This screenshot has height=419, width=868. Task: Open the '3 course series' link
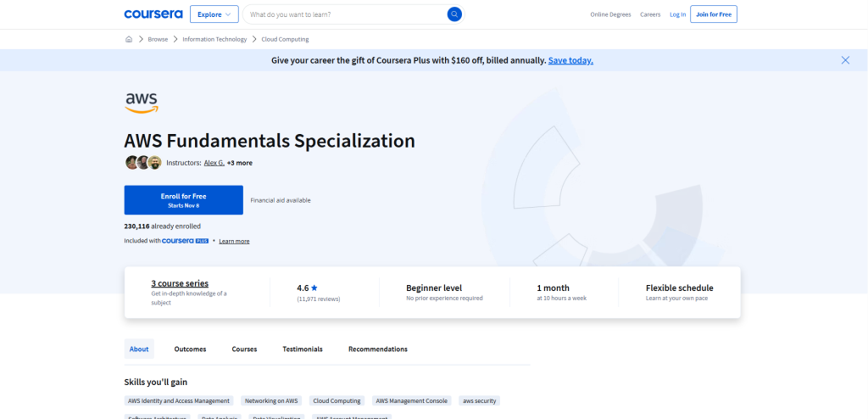[x=180, y=283]
